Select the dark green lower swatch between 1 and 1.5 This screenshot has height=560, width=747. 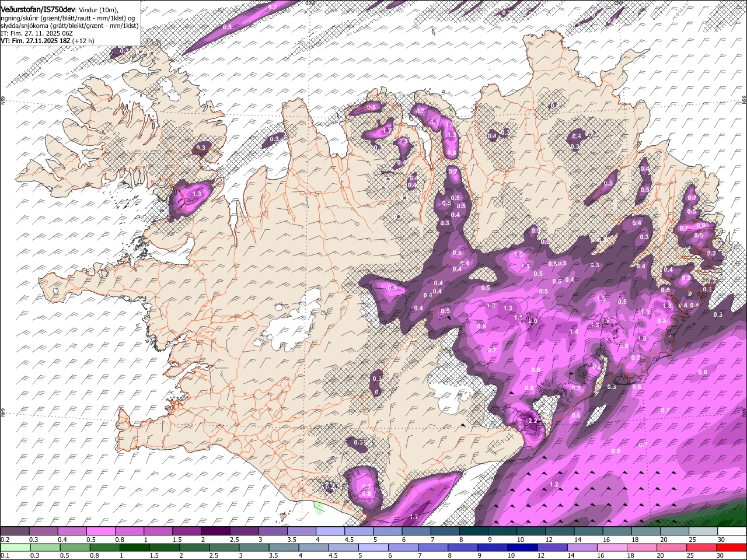tap(135, 548)
